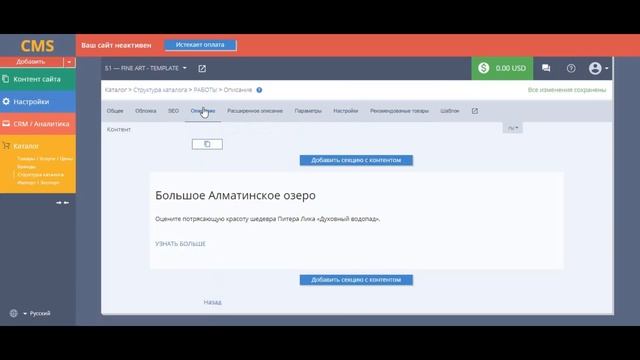
Task: Switch to the Общее tab
Action: click(115, 111)
